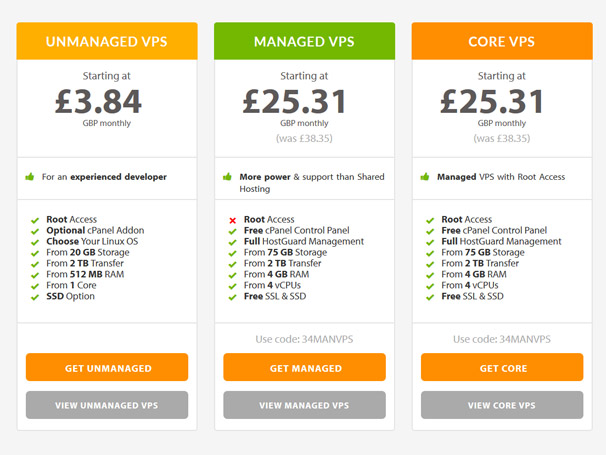Click the Get Managed button
606x455 pixels.
tap(305, 367)
